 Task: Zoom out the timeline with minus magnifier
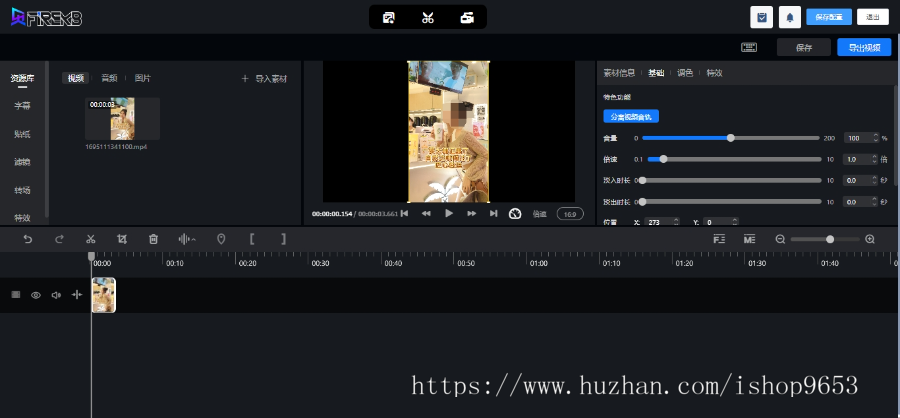pos(780,239)
